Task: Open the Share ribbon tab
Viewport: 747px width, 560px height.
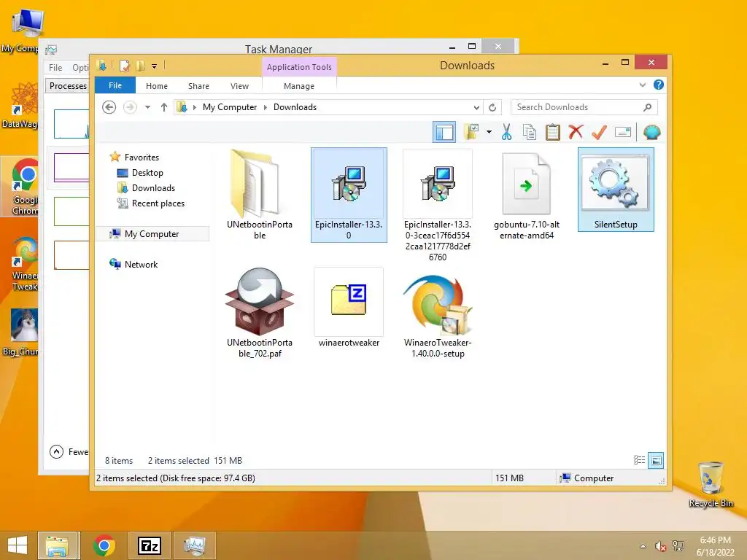Action: tap(198, 86)
